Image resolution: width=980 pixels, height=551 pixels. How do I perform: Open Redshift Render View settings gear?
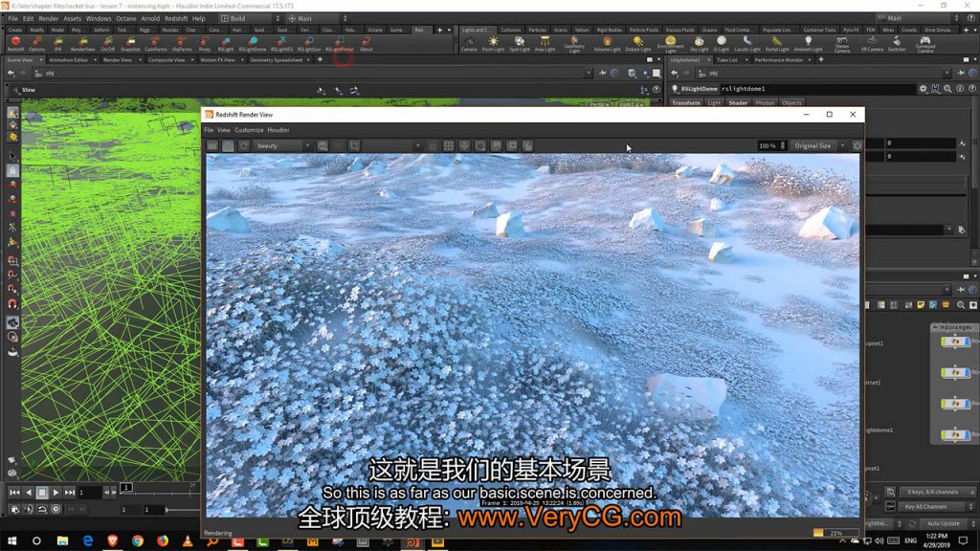pos(857,145)
